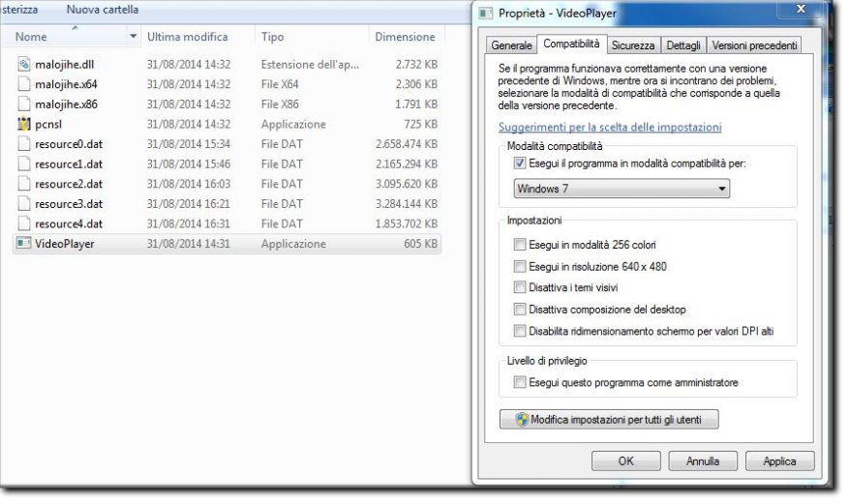
Task: Sort by Ultima modifica column header
Action: coord(188,37)
